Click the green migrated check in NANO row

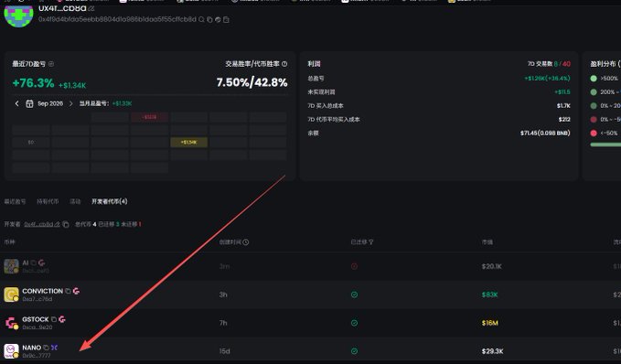point(355,351)
